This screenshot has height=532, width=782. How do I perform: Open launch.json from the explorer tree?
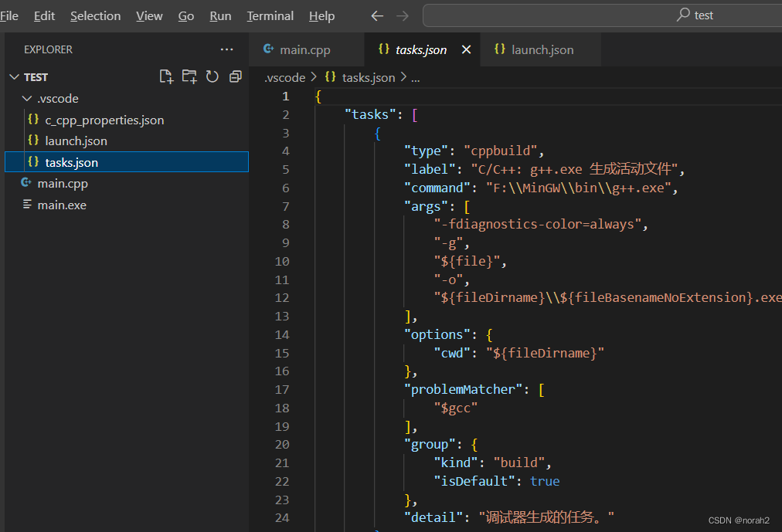point(76,141)
